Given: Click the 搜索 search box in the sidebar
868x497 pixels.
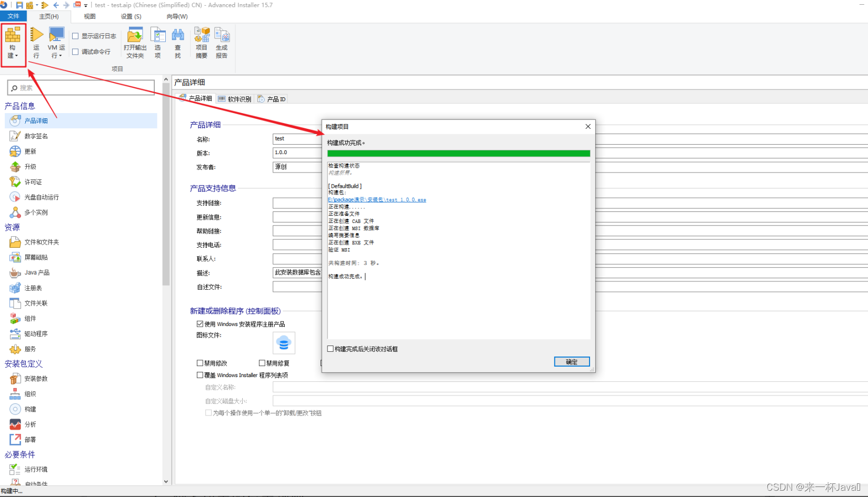Looking at the screenshot, I should (81, 88).
